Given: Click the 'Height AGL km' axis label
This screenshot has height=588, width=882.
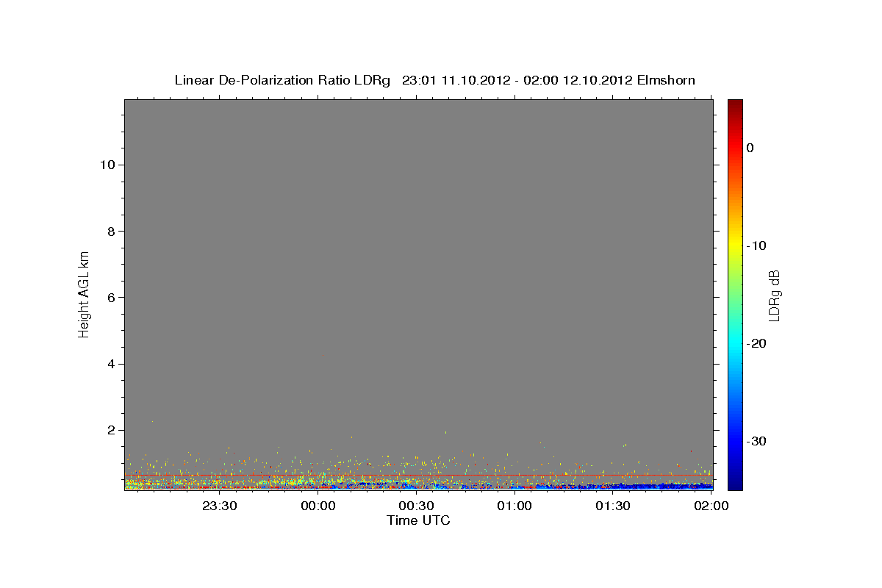Looking at the screenshot, I should click(x=84, y=293).
